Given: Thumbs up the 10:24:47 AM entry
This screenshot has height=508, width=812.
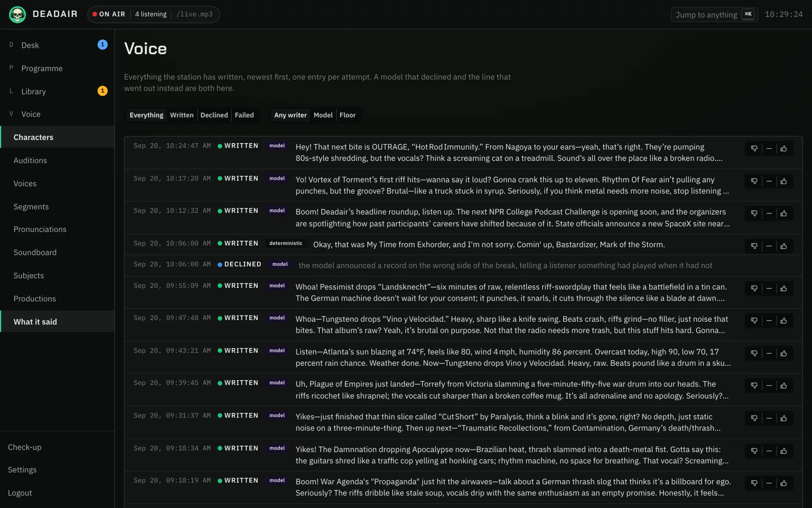Looking at the screenshot, I should (784, 149).
